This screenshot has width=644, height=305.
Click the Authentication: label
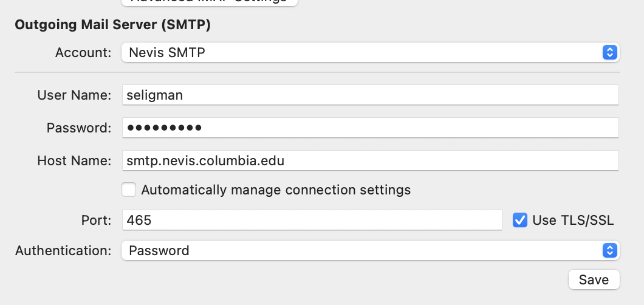coord(63,250)
